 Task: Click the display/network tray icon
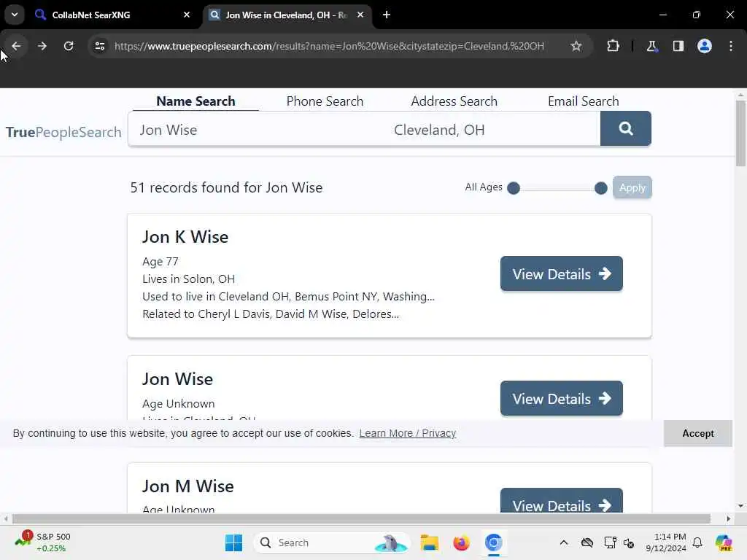pyautogui.click(x=609, y=542)
